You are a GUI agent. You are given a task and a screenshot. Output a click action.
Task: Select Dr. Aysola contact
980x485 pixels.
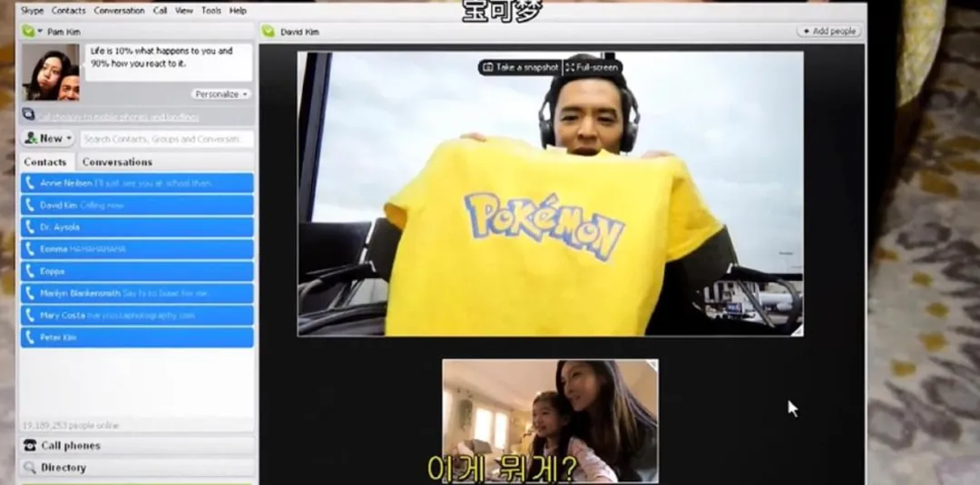[137, 227]
